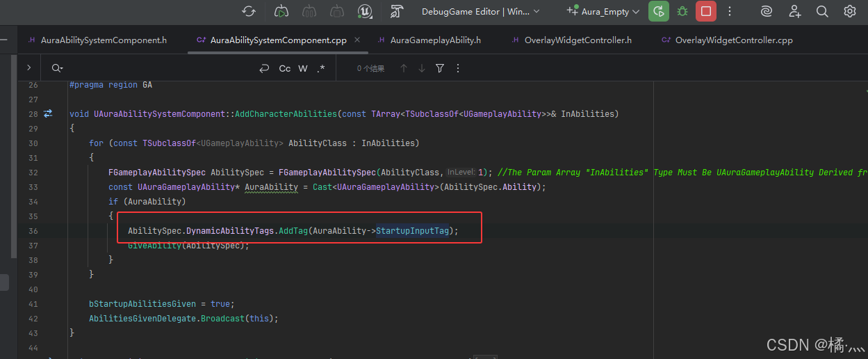Click the AI assistant spiral icon

click(767, 11)
